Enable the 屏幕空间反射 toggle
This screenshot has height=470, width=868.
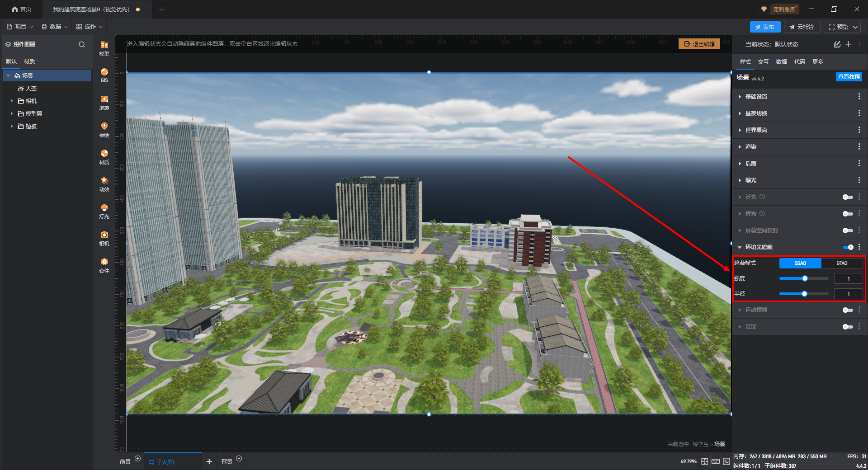pos(848,230)
